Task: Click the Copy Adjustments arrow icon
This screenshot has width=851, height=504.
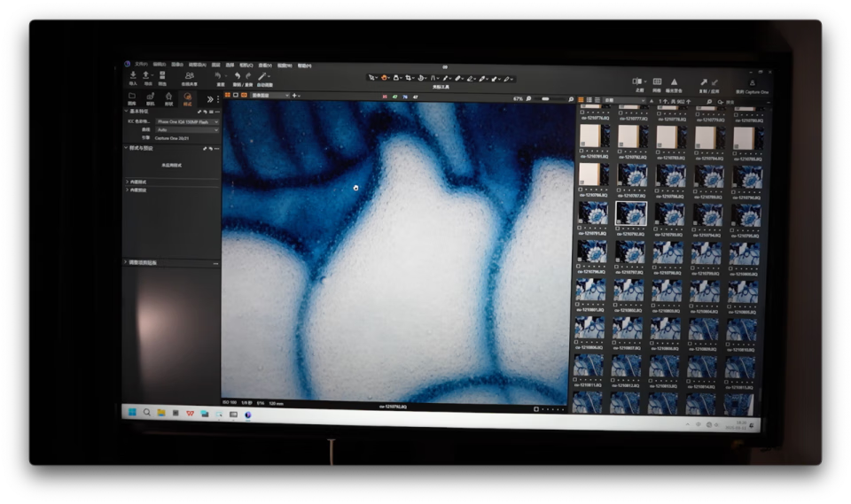Action: (x=704, y=81)
